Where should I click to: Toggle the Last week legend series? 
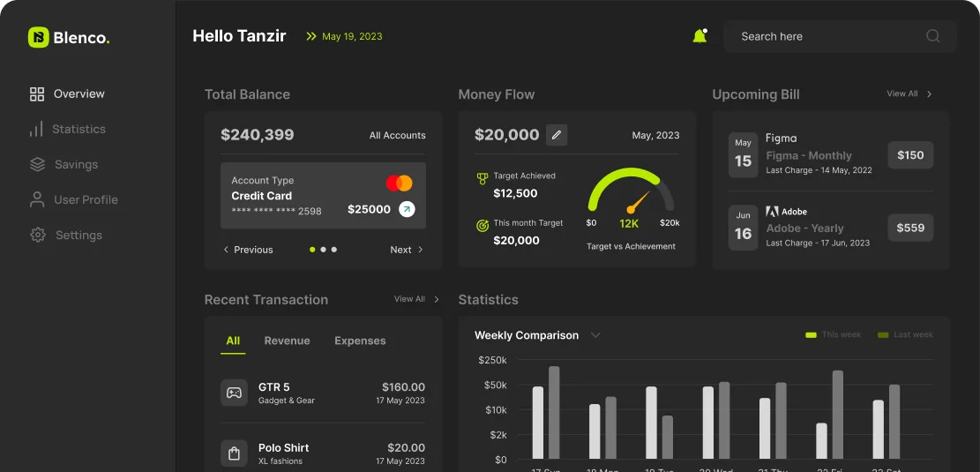coord(905,335)
